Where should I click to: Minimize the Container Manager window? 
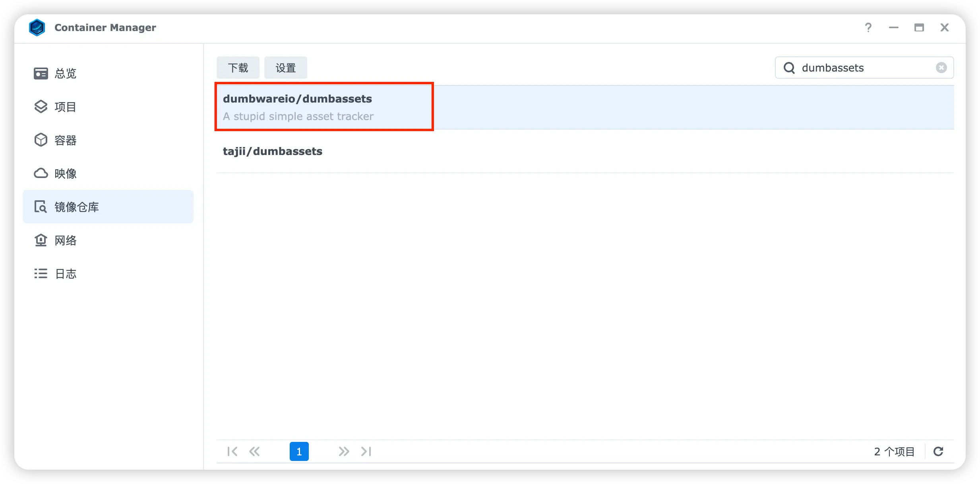[894, 27]
